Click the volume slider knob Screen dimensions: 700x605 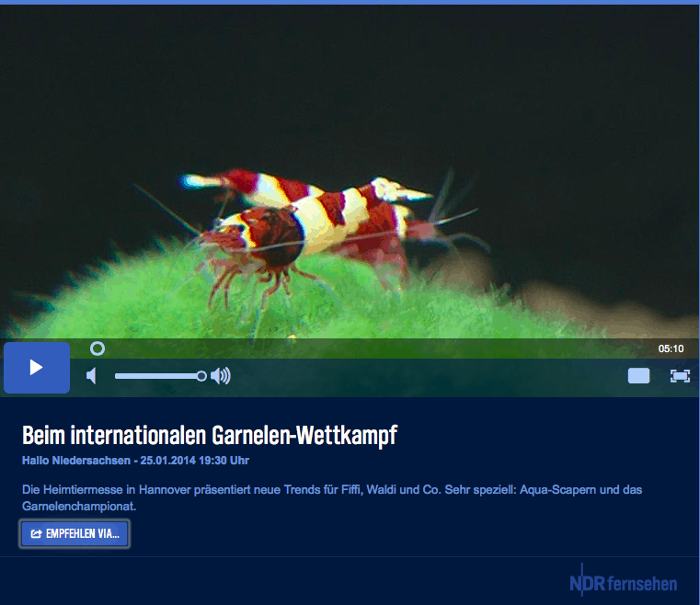pyautogui.click(x=201, y=375)
